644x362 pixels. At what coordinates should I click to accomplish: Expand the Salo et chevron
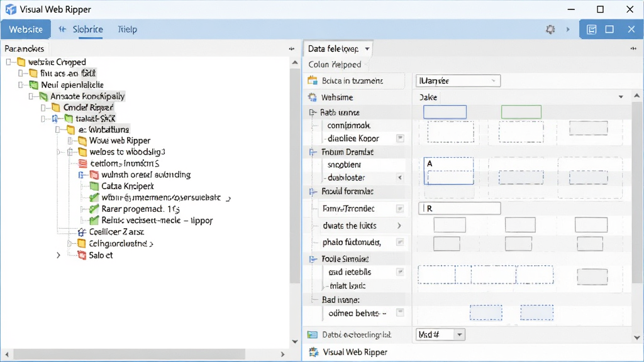[x=58, y=255]
